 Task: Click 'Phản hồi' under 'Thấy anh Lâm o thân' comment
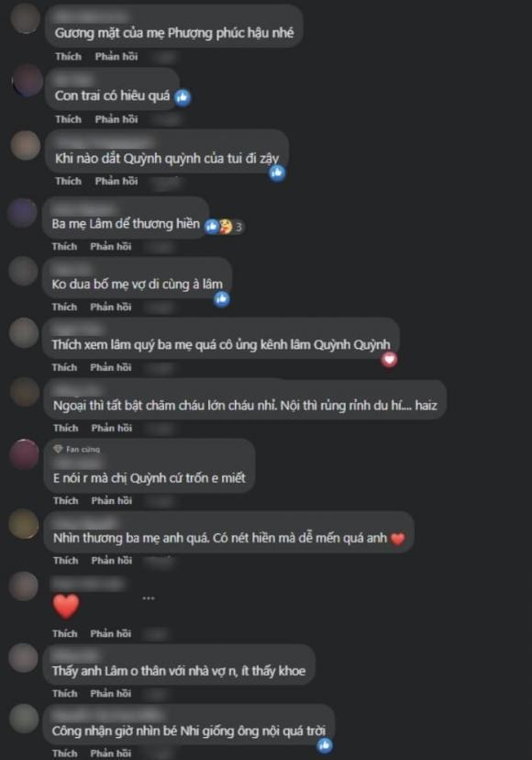pos(110,694)
